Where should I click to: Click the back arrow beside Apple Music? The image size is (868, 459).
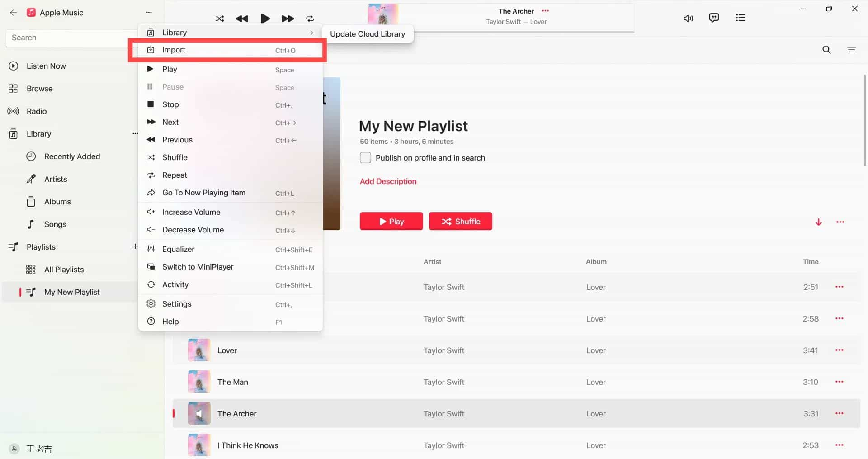coord(14,13)
